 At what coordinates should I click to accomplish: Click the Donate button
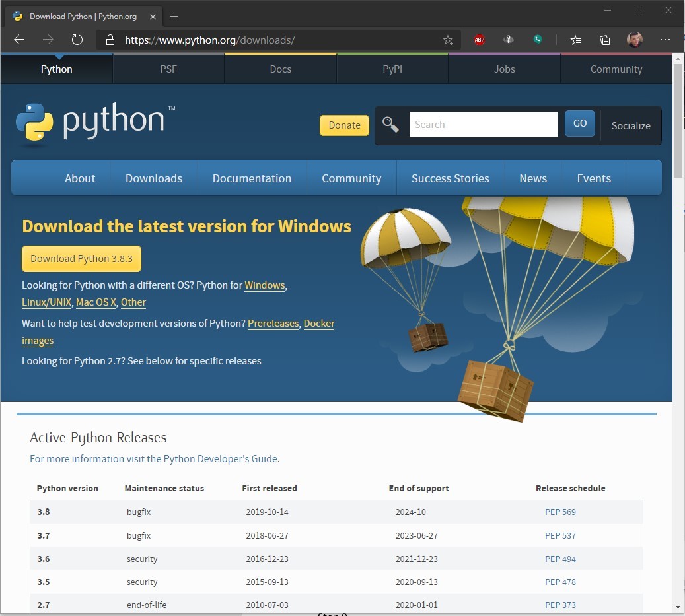(x=343, y=125)
